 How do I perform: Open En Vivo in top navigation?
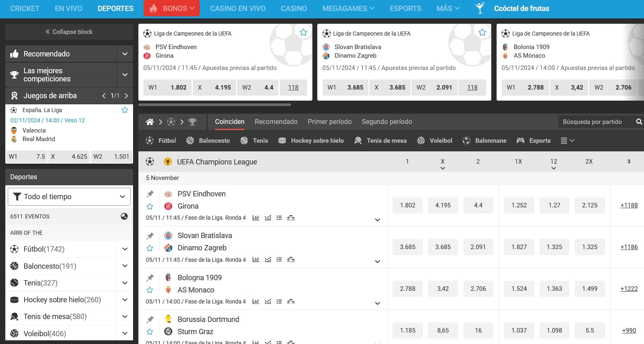[x=68, y=8]
